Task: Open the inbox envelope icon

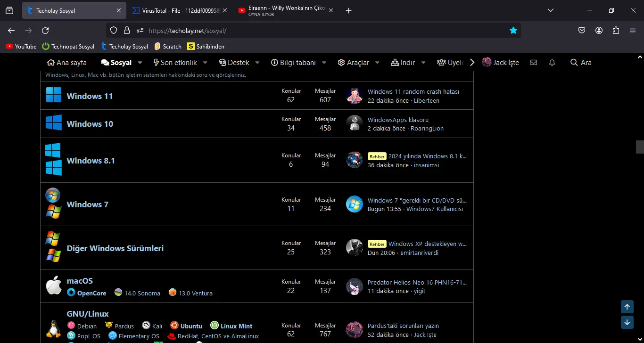Action: coord(533,63)
